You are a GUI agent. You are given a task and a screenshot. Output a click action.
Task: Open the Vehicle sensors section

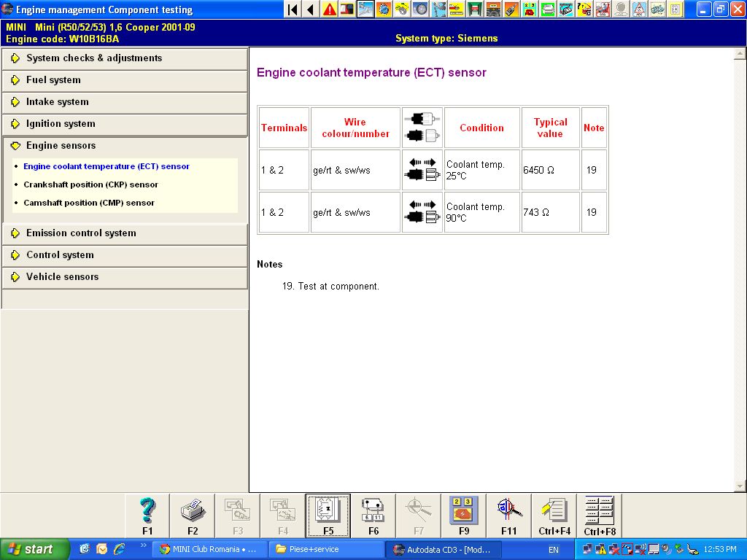point(62,277)
